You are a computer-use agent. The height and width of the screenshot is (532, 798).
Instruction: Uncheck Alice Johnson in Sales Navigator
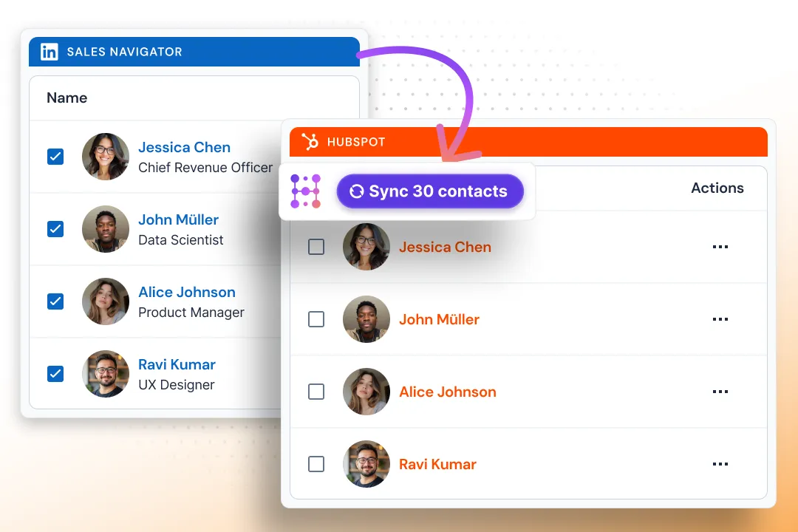point(55,301)
